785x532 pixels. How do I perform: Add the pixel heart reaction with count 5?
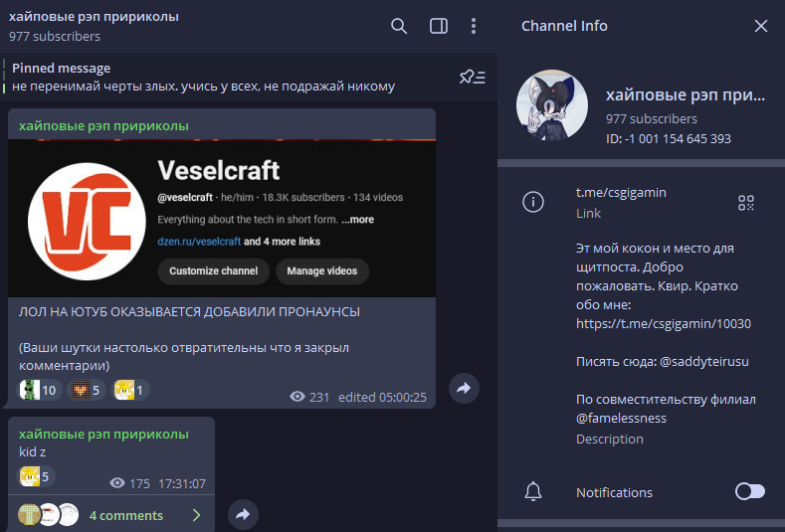[x=87, y=390]
